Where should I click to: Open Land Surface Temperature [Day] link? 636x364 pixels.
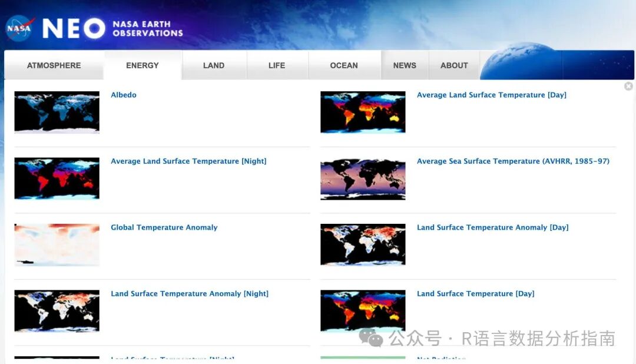pyautogui.click(x=476, y=293)
